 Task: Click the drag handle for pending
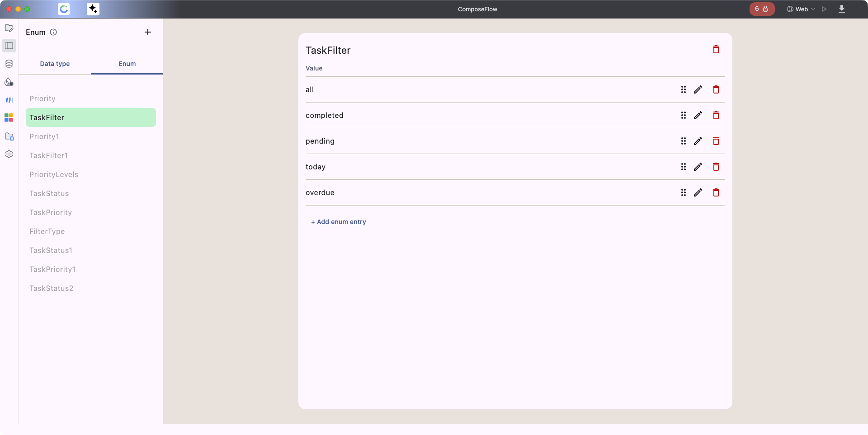(684, 141)
